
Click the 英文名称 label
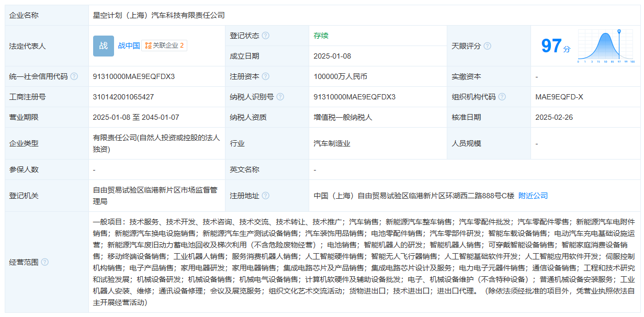[244, 169]
